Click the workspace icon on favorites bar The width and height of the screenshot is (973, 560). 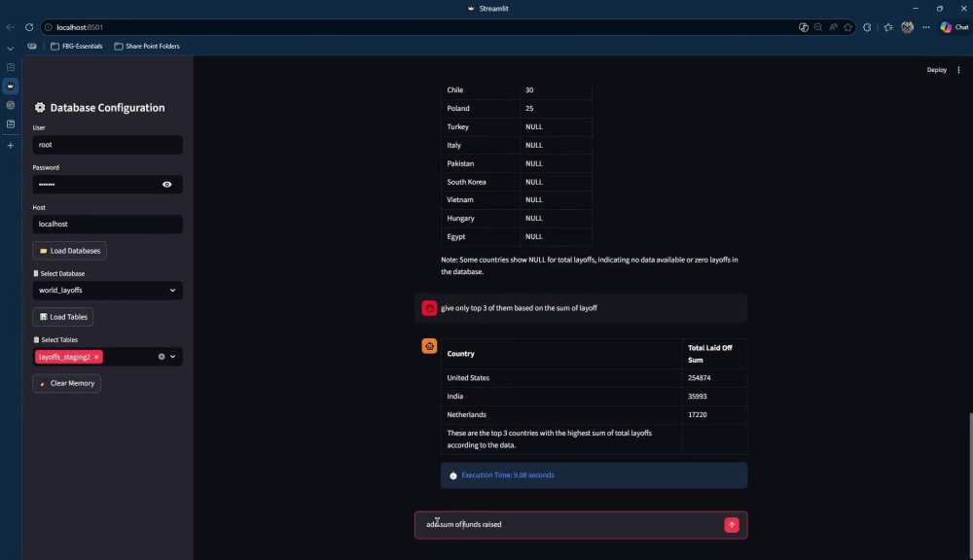[32, 46]
